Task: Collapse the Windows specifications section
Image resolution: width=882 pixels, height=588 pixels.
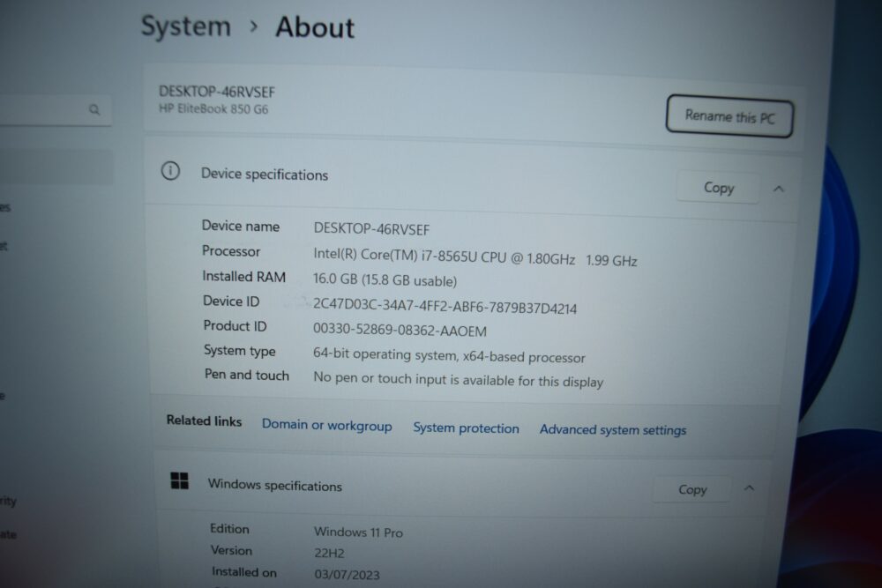Action: coord(749,488)
